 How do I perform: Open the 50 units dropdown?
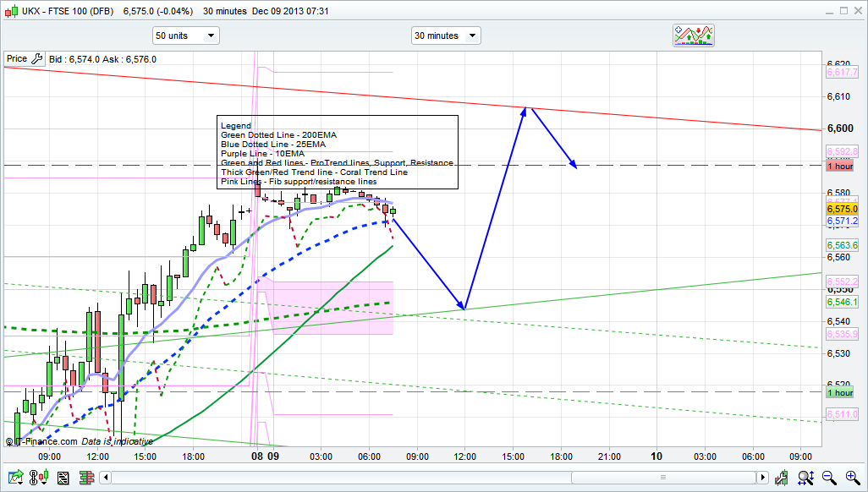point(185,36)
